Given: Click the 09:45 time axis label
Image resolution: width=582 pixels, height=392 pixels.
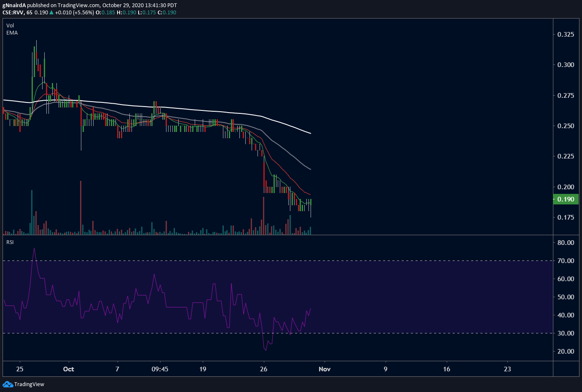Looking at the screenshot, I should pos(160,369).
